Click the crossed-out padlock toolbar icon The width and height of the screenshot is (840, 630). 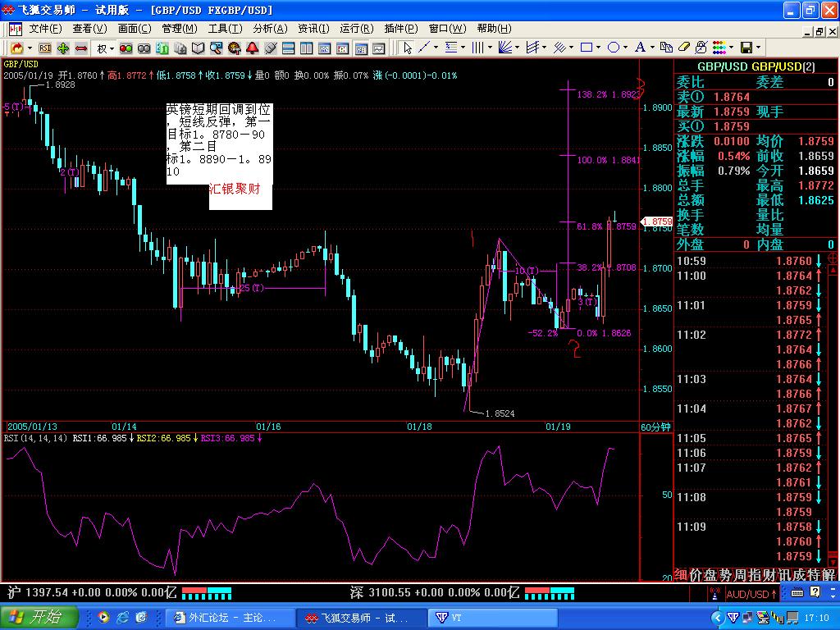(x=701, y=48)
